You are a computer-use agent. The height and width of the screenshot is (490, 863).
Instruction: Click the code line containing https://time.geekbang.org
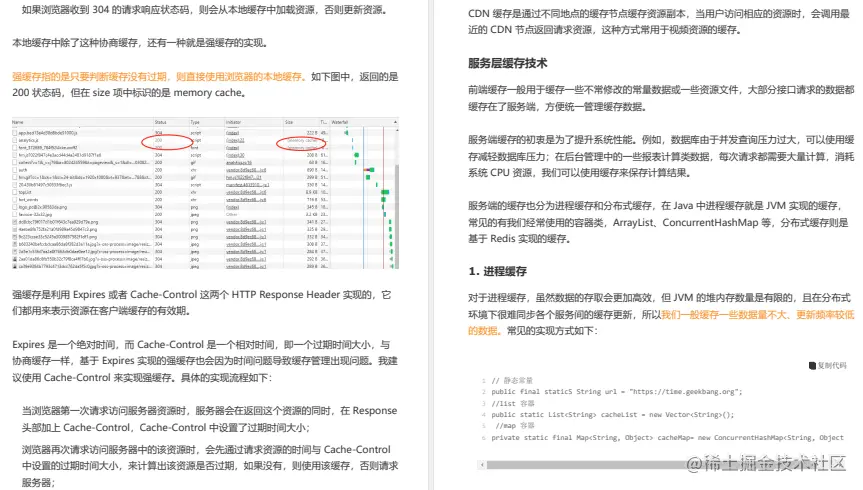(x=616, y=392)
